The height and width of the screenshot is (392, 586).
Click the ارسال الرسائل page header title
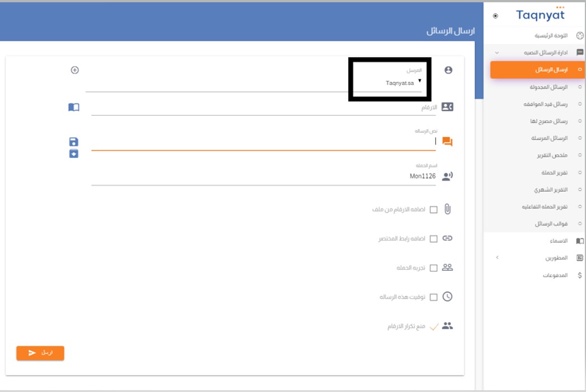pos(451,31)
